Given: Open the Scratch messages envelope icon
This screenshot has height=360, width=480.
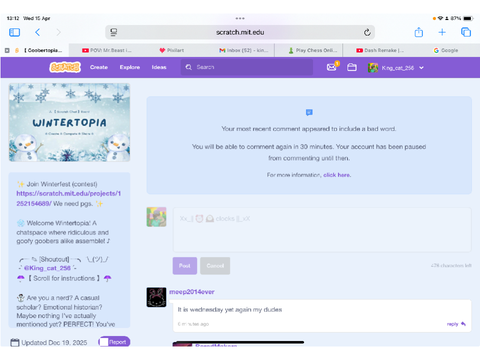Looking at the screenshot, I should 331,67.
